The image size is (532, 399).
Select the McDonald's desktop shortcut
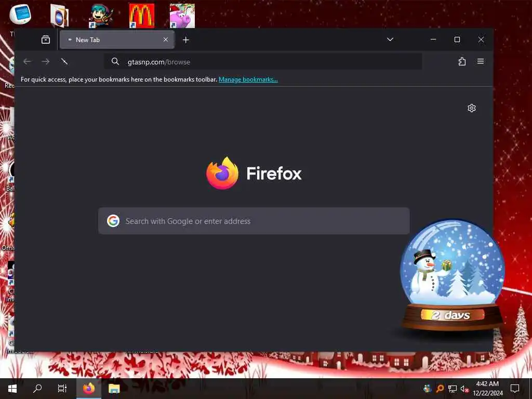(142, 16)
